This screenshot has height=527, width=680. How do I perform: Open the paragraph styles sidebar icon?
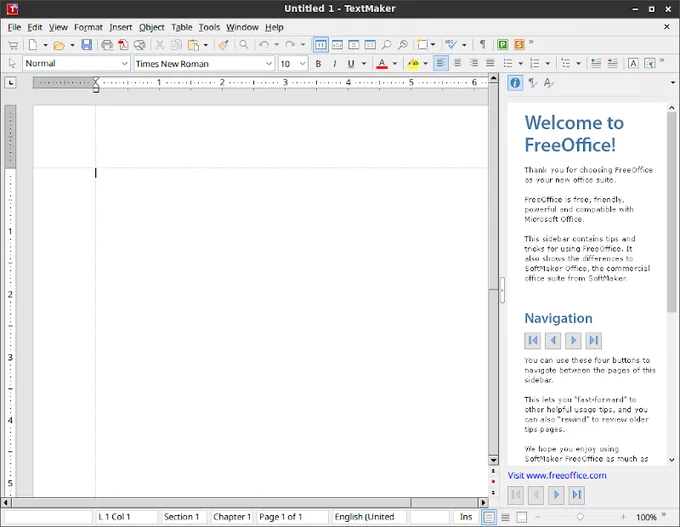pyautogui.click(x=533, y=82)
